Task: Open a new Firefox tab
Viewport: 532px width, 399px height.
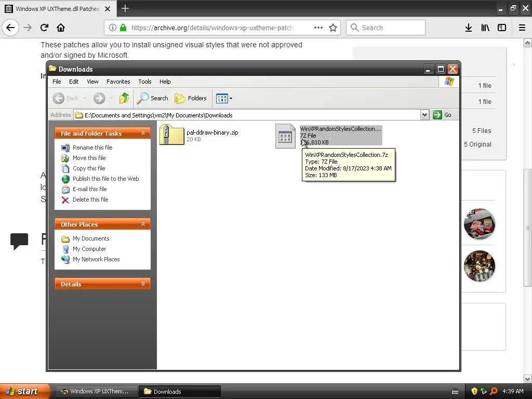Action: coord(125,8)
